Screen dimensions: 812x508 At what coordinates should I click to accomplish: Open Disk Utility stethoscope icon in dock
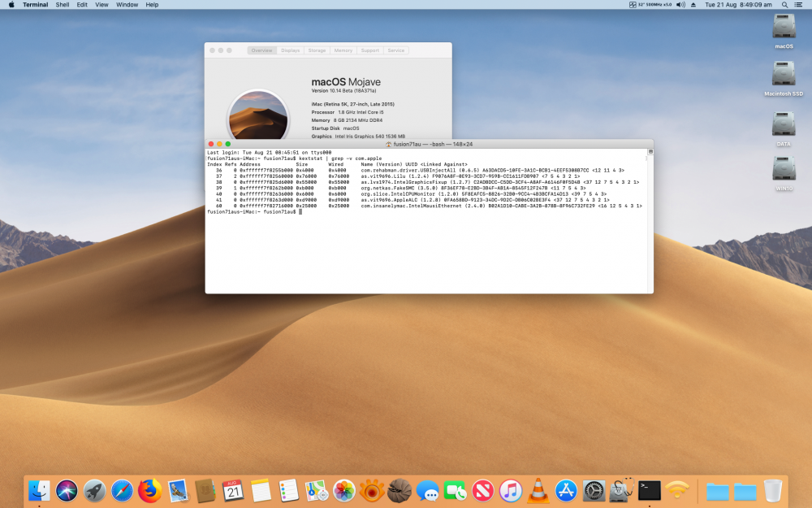point(621,490)
